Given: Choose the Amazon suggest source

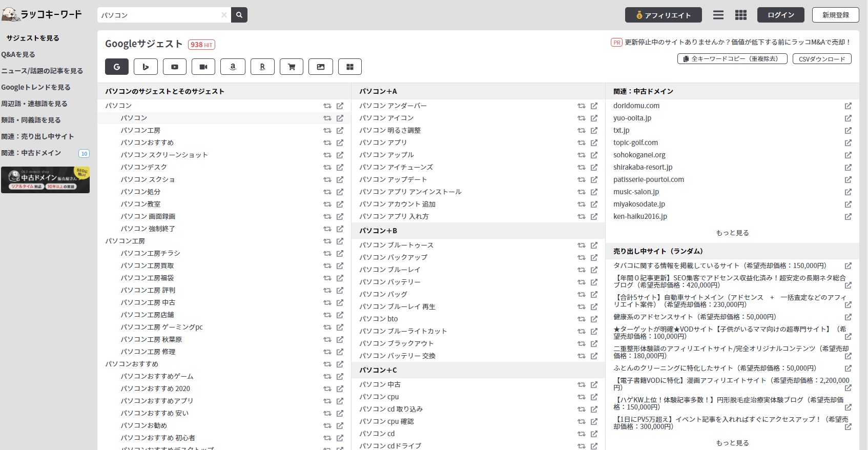Looking at the screenshot, I should click(x=233, y=67).
